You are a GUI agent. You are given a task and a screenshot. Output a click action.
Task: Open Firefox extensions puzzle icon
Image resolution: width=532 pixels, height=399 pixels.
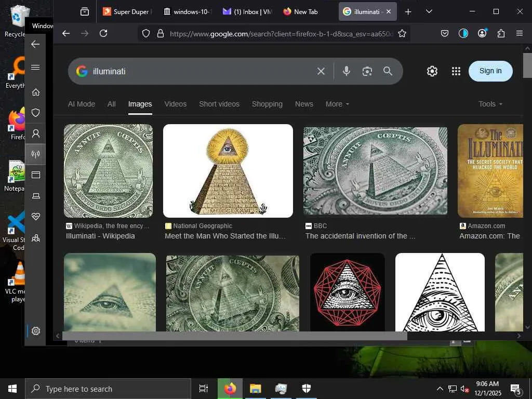tap(501, 33)
